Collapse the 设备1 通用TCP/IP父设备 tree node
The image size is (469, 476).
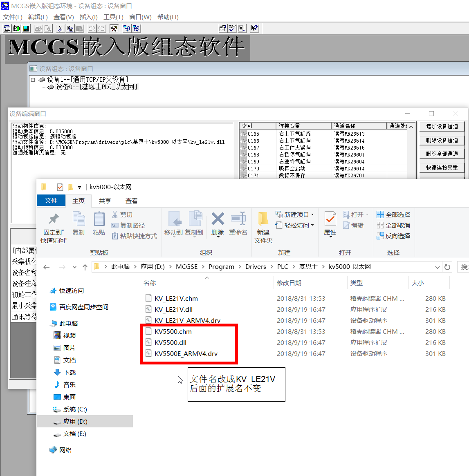tap(33, 80)
